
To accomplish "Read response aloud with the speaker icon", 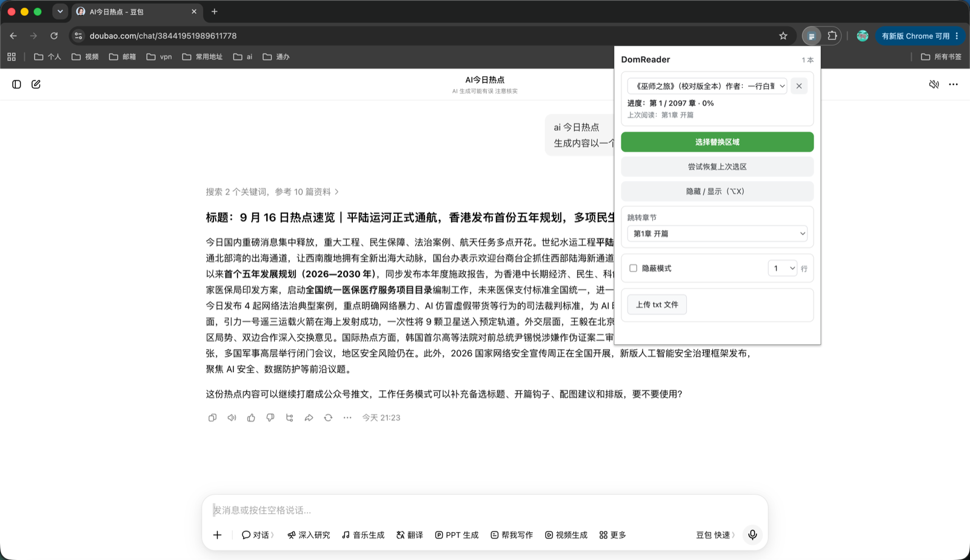I will pos(232,418).
